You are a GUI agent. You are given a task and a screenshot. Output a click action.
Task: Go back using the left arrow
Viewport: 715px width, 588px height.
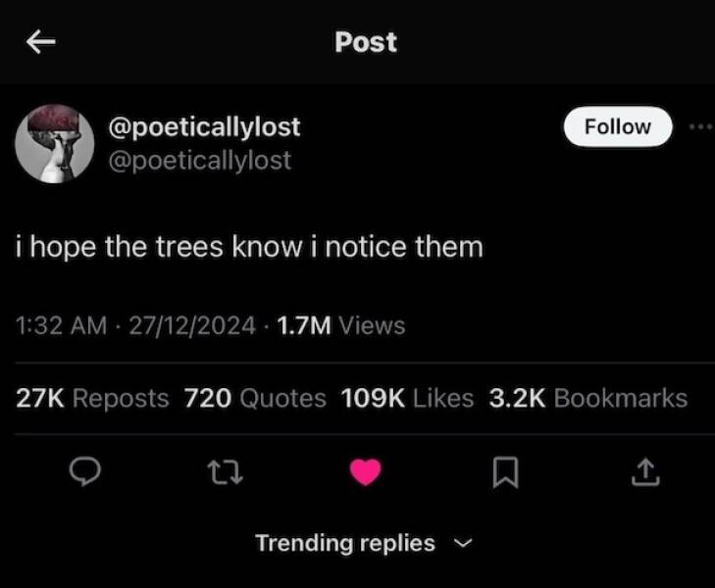click(x=39, y=41)
